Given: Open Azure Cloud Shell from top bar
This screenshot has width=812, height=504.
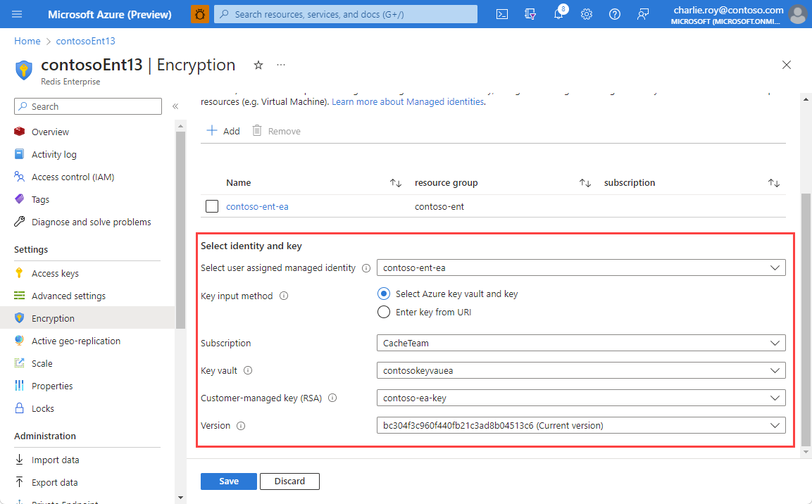Looking at the screenshot, I should pyautogui.click(x=501, y=14).
